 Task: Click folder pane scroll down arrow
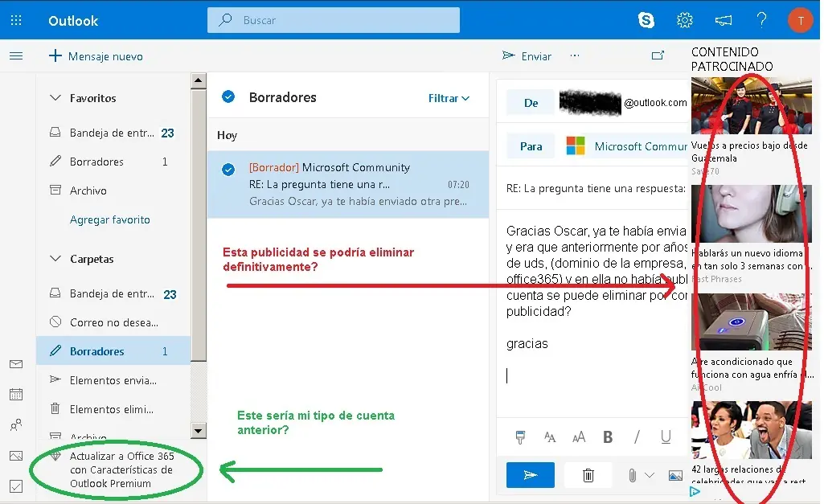[198, 431]
